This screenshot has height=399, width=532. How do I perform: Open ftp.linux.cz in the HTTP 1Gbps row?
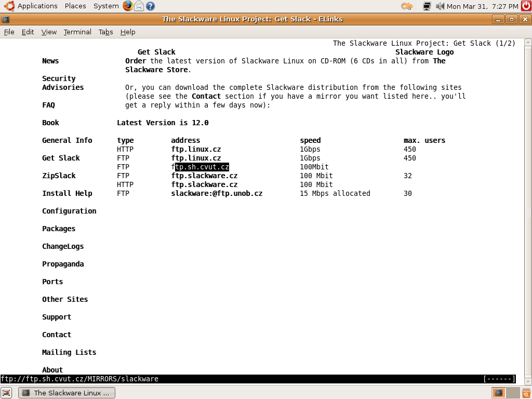click(196, 149)
